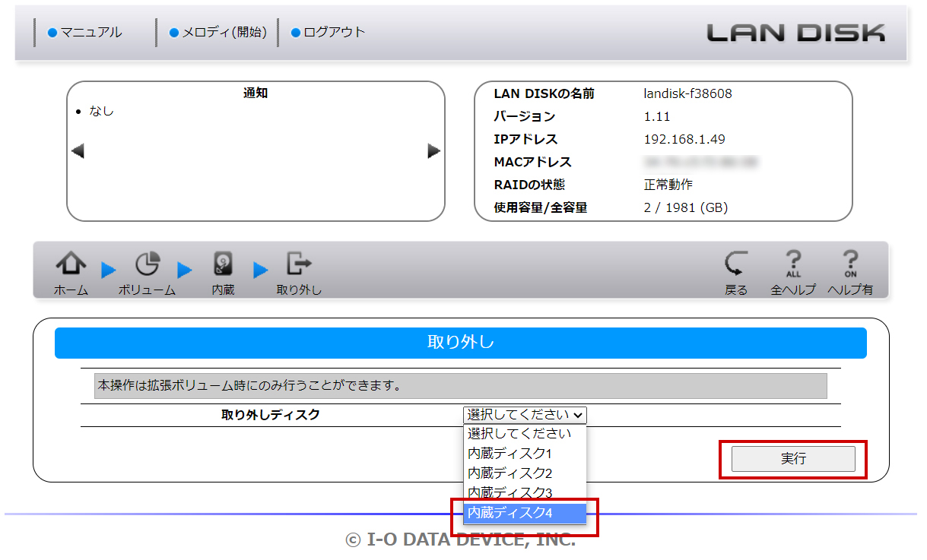Click the IP address 192.168.1.49
The image size is (927, 560).
coord(684,140)
